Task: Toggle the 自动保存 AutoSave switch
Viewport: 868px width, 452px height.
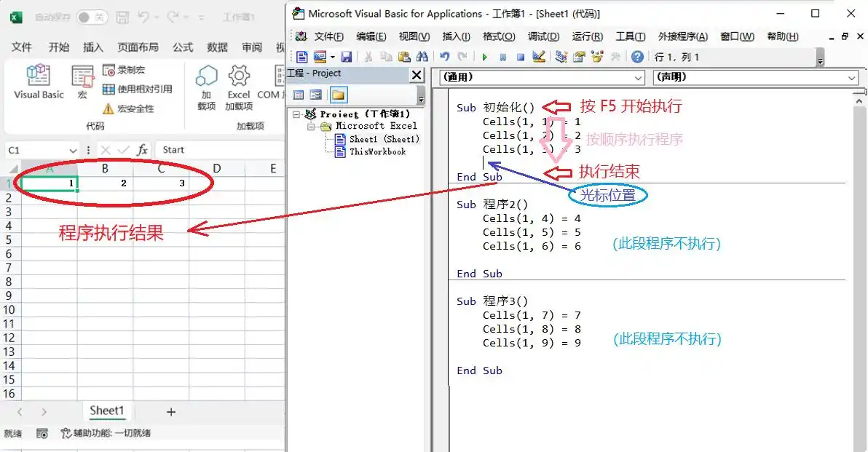Action: click(92, 17)
